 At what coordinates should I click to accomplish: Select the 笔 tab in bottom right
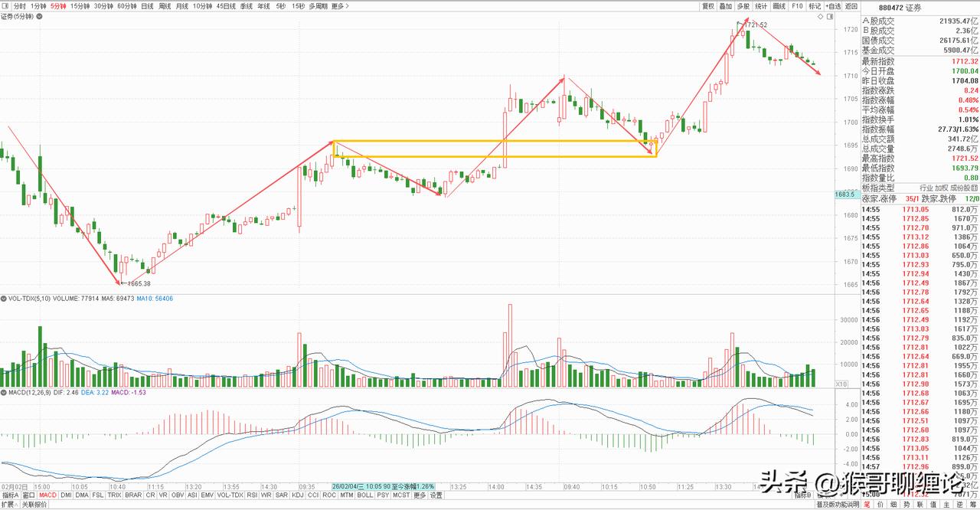pos(867,505)
